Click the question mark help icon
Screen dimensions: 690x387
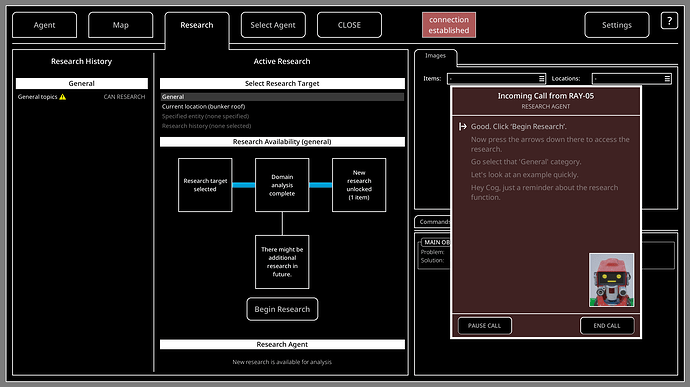[x=669, y=21]
